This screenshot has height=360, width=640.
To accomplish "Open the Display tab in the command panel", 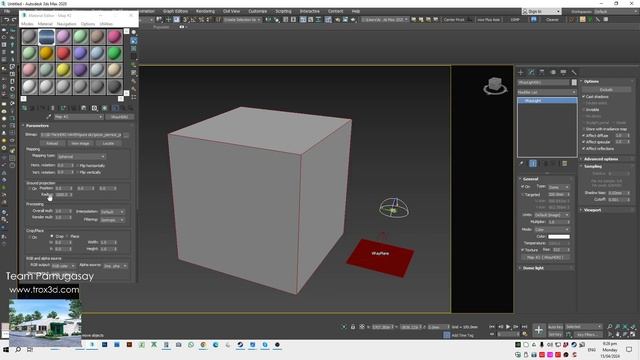I will [x=563, y=72].
